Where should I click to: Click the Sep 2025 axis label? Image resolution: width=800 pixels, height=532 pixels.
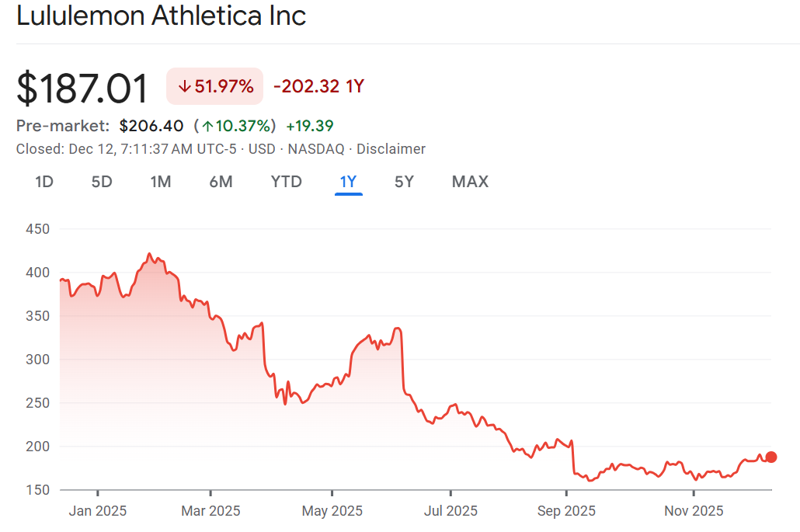(566, 510)
